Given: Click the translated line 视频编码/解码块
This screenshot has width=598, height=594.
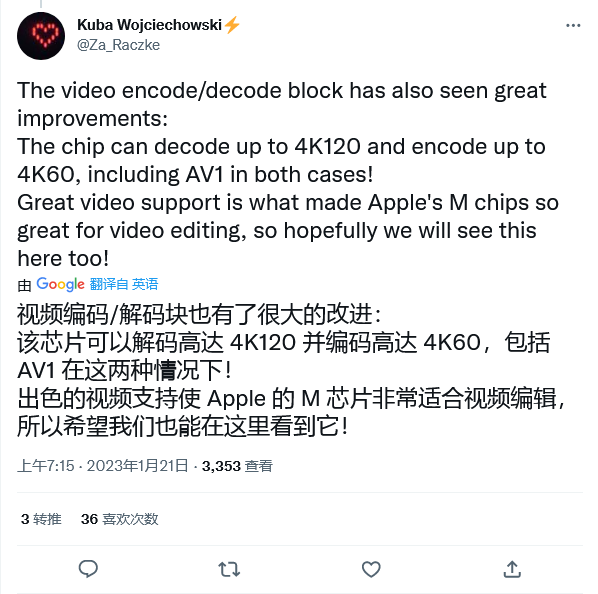Looking at the screenshot, I should point(199,315).
